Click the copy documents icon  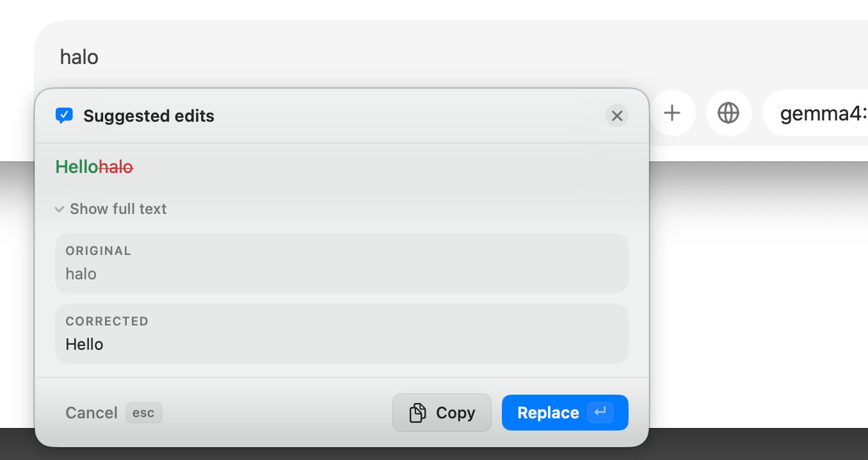point(417,413)
